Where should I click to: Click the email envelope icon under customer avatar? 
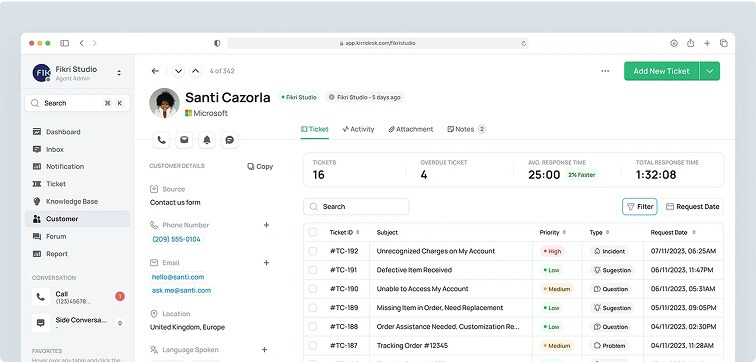click(184, 140)
